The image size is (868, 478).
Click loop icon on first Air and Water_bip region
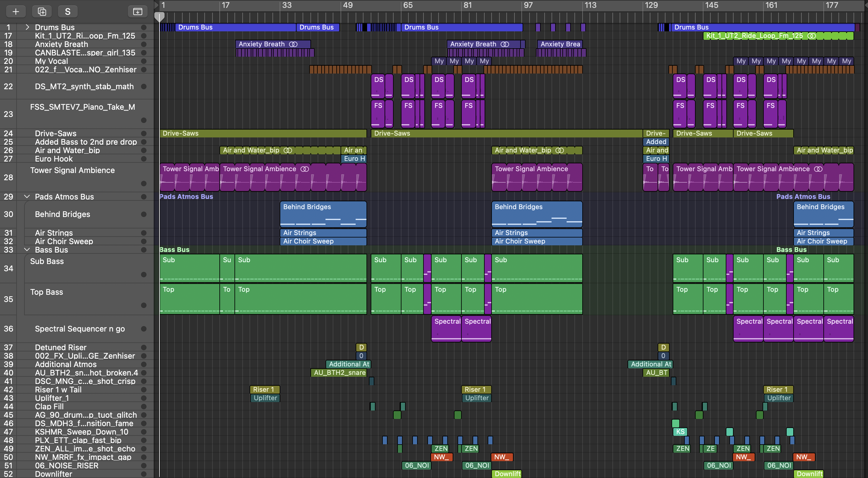(x=288, y=150)
